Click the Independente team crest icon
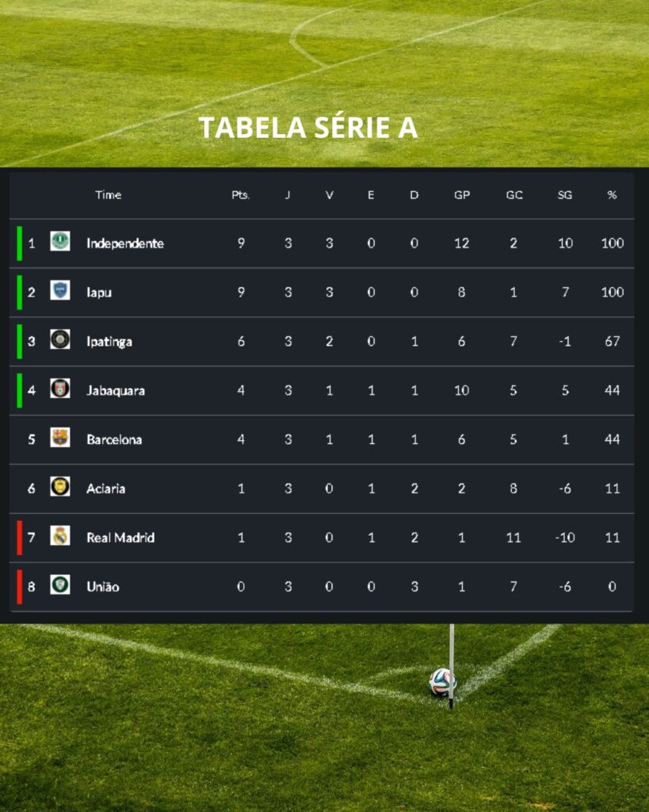This screenshot has height=812, width=649. coord(60,241)
